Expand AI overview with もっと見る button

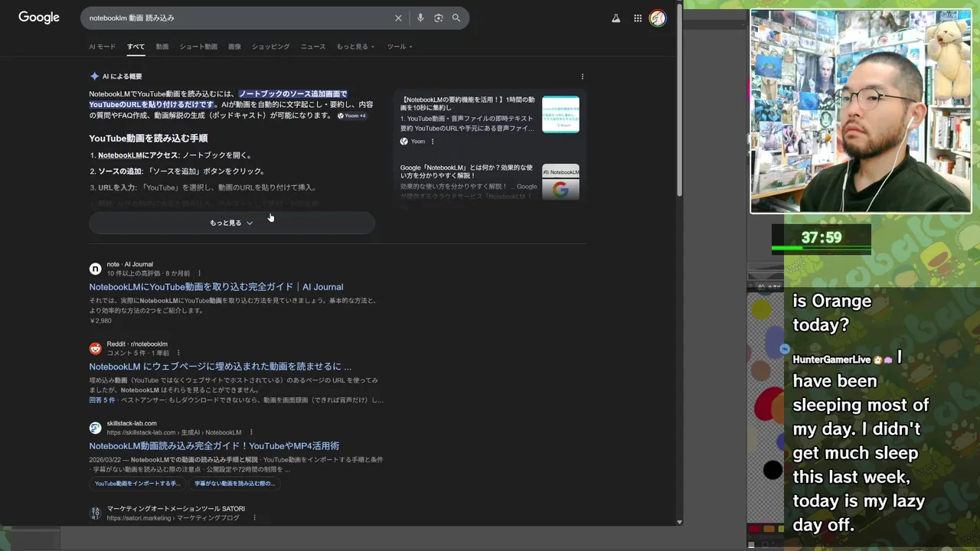tap(232, 223)
